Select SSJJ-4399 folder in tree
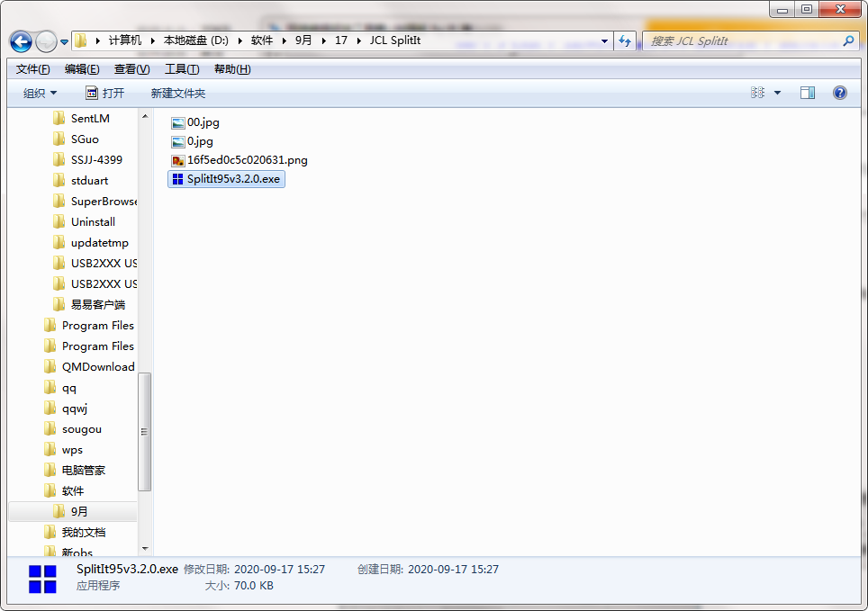Image resolution: width=868 pixels, height=611 pixels. click(88, 160)
